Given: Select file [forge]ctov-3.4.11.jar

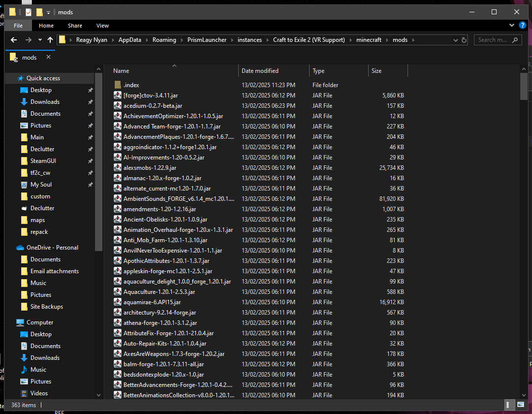Looking at the screenshot, I should coord(151,96).
